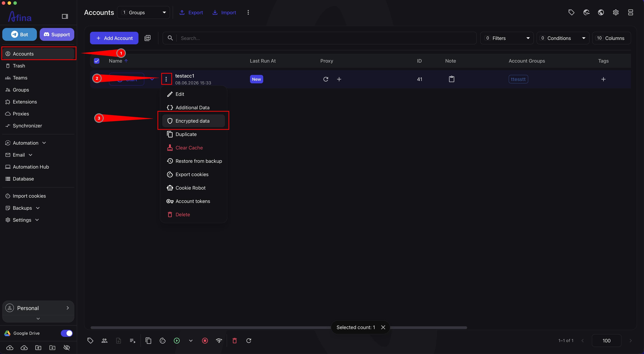This screenshot has height=354, width=644.
Task: Add a tag to testacc1 row
Action: (x=603, y=79)
